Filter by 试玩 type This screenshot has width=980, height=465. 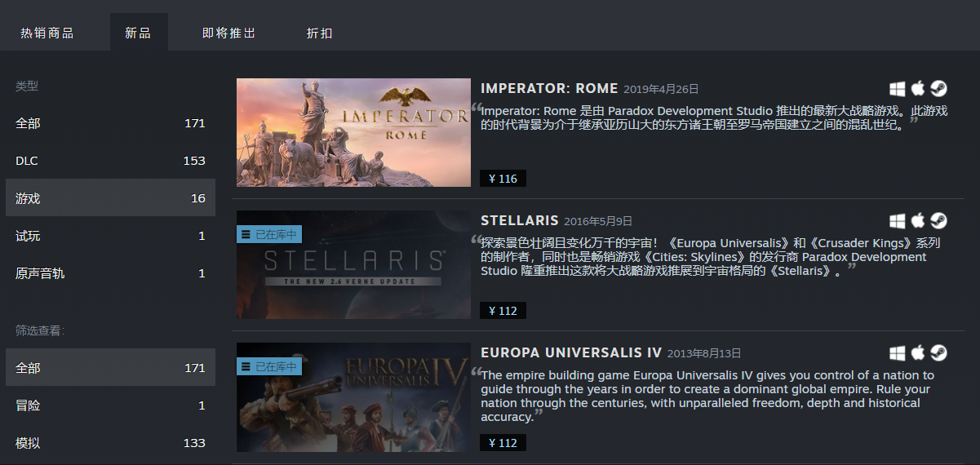110,236
